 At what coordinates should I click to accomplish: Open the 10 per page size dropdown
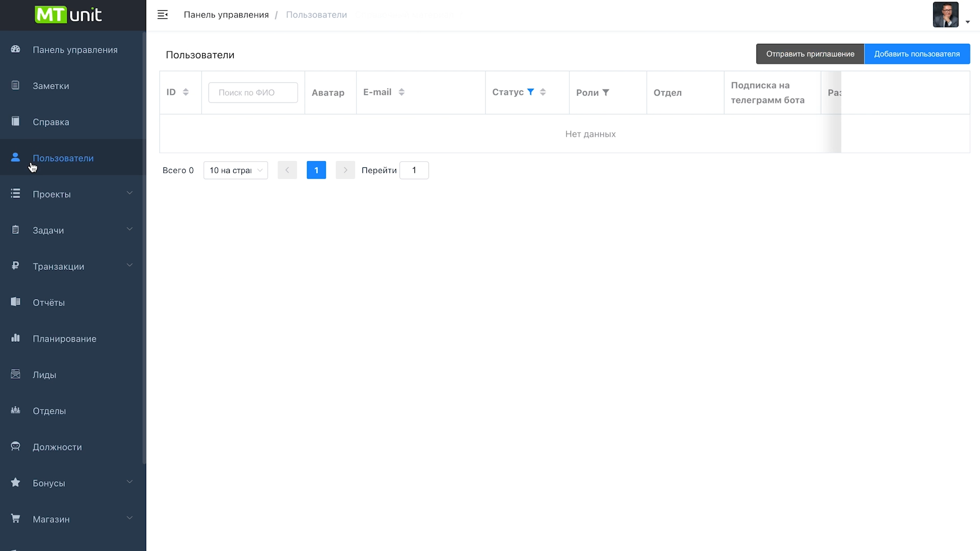(235, 170)
